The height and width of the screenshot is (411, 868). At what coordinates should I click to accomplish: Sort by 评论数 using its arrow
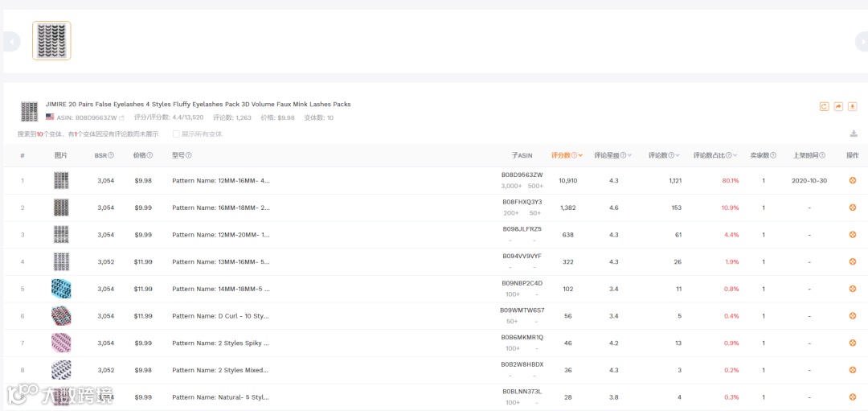click(678, 156)
